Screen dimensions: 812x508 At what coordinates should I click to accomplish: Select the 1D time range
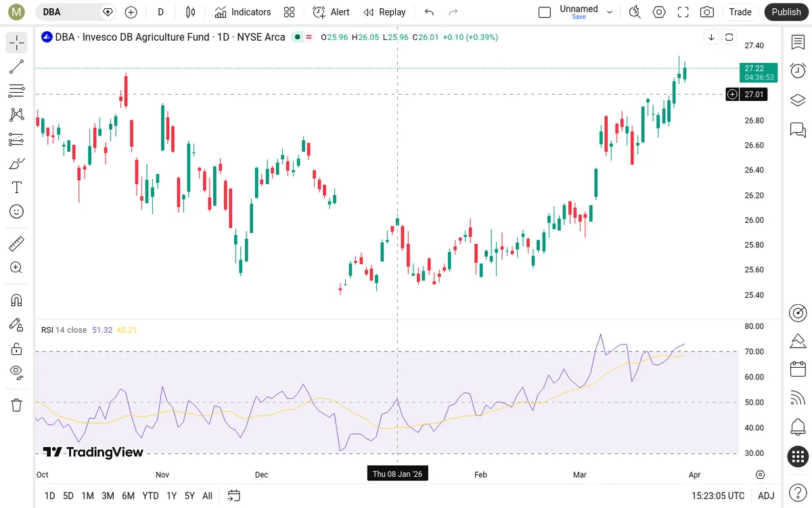point(49,496)
